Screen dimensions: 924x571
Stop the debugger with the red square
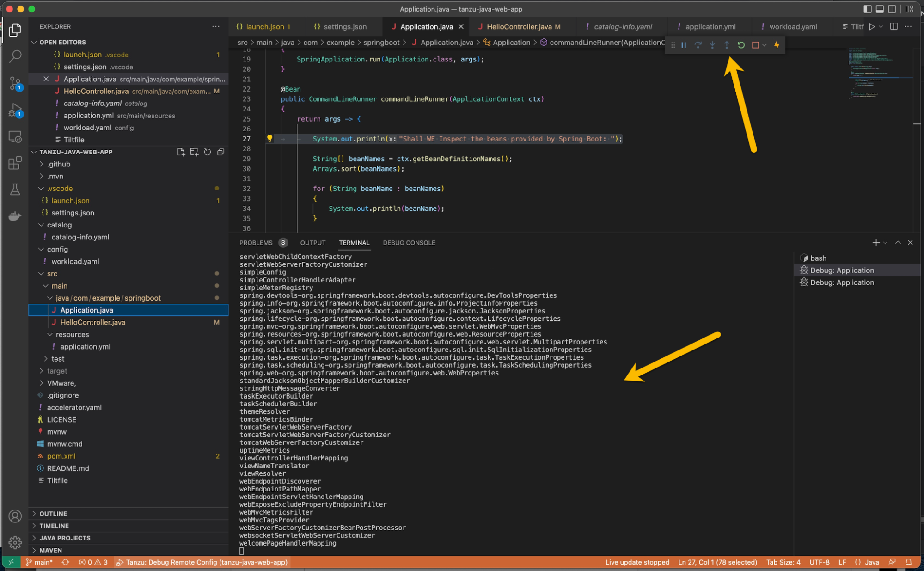click(755, 45)
